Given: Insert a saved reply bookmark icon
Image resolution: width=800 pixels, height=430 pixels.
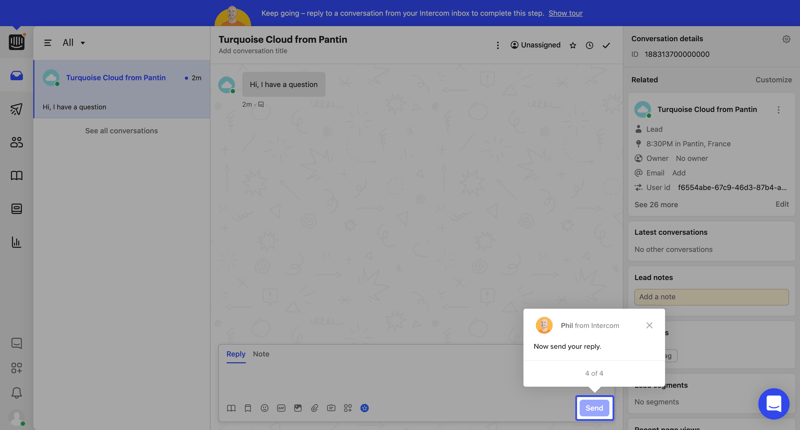Looking at the screenshot, I should click(x=248, y=408).
